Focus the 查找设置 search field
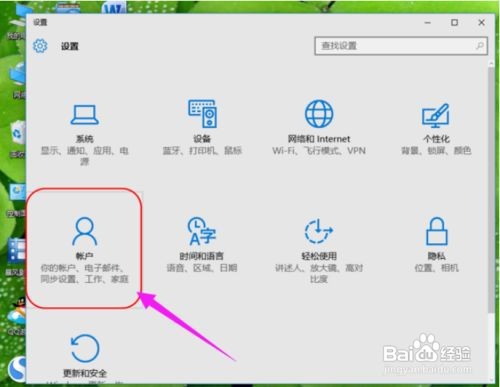The height and width of the screenshot is (387, 500). pos(401,46)
